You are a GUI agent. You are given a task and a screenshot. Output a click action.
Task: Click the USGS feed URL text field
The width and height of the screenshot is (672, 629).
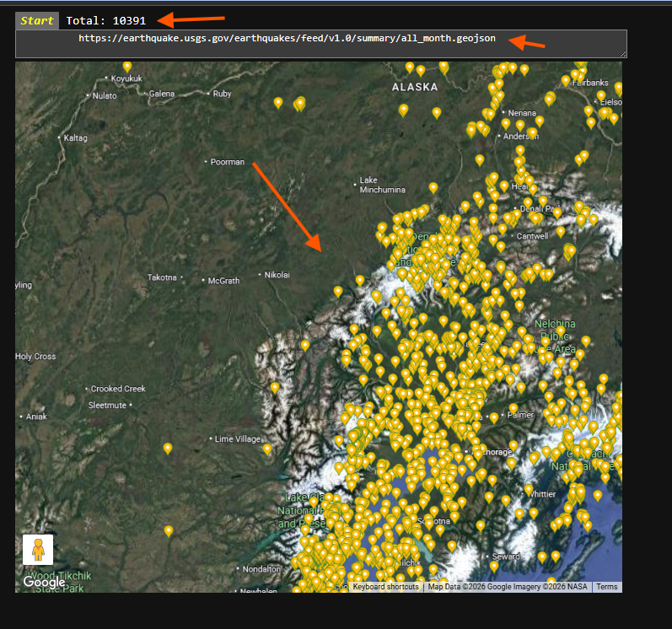[x=320, y=44]
